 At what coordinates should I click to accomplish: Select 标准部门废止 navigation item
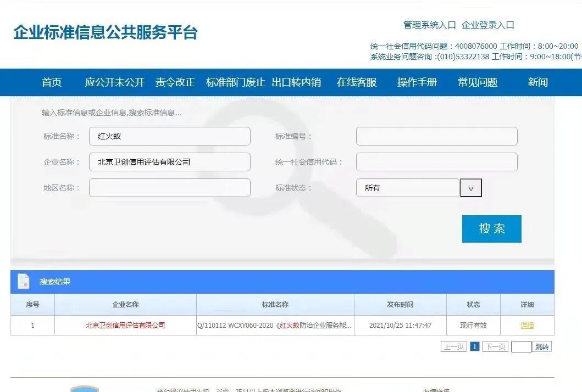(x=235, y=82)
